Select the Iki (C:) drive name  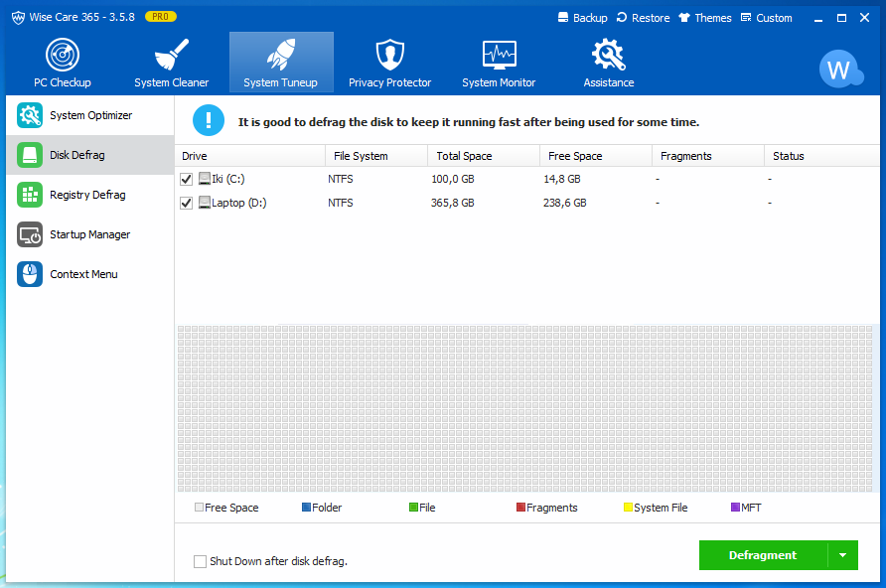pyautogui.click(x=228, y=179)
